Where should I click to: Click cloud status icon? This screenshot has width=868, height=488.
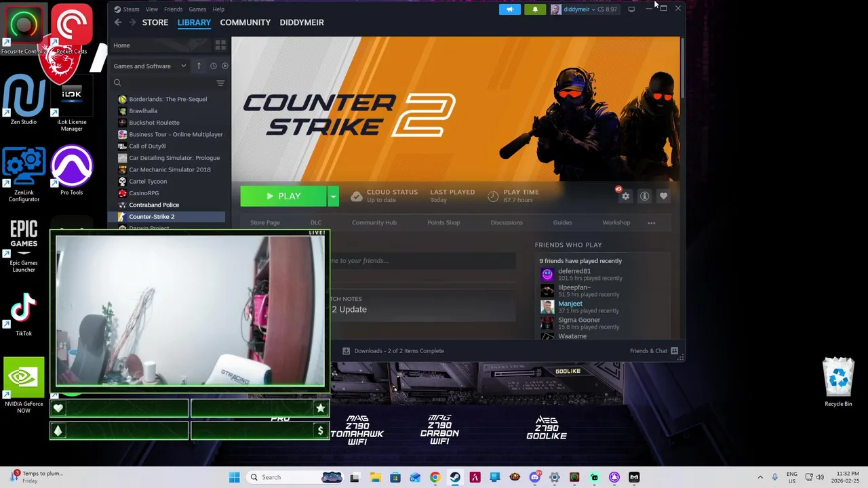tap(356, 196)
